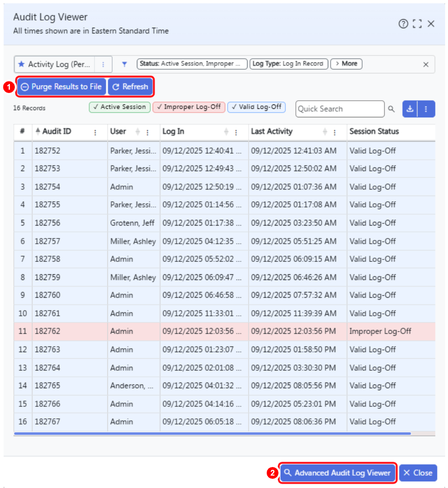Toggle the Valid Log-Off status filter
Viewport: 448px width, 488px height.
coord(257,107)
